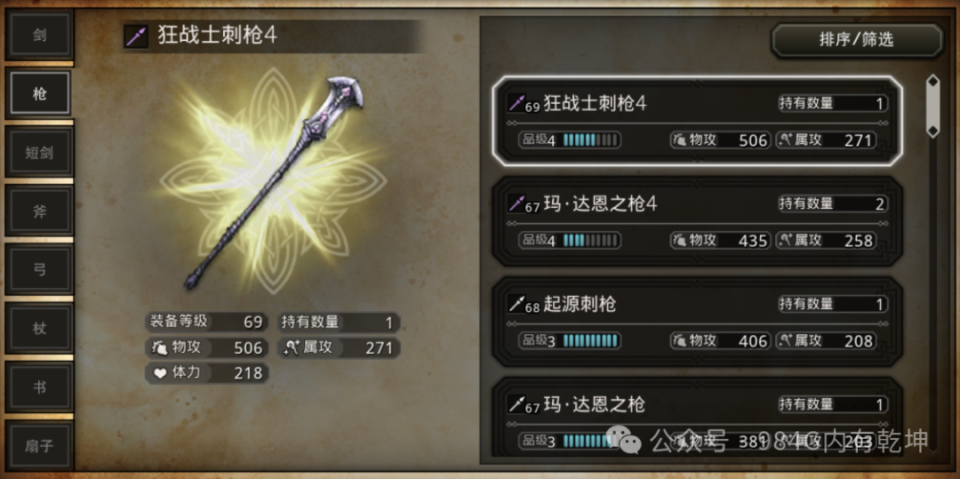This screenshot has width=960, height=479.
Task: Click the 体力 heart icon
Action: 160,372
